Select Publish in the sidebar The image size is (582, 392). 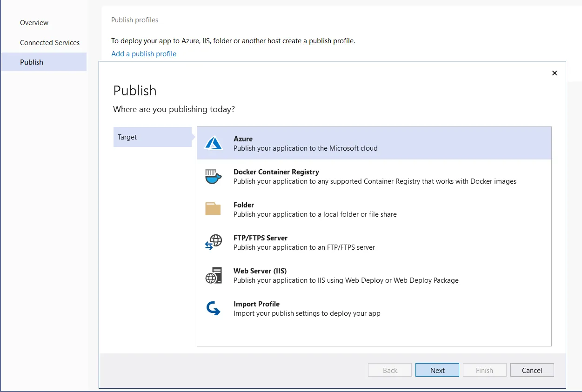[31, 62]
